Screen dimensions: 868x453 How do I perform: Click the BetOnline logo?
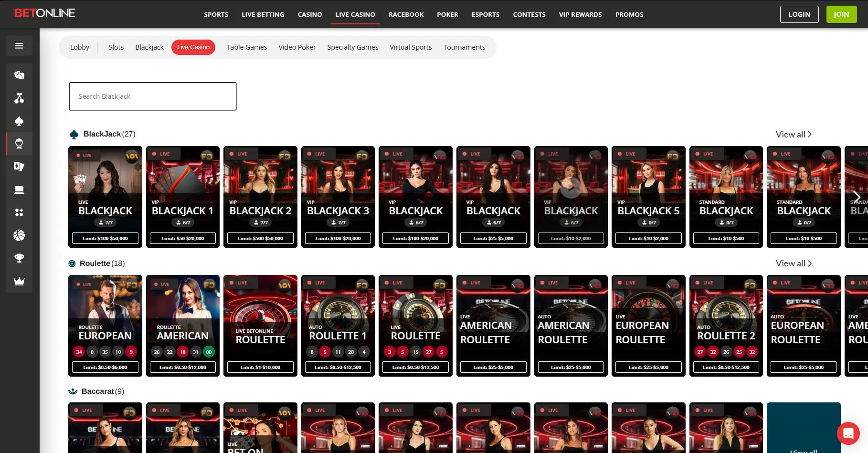(44, 13)
